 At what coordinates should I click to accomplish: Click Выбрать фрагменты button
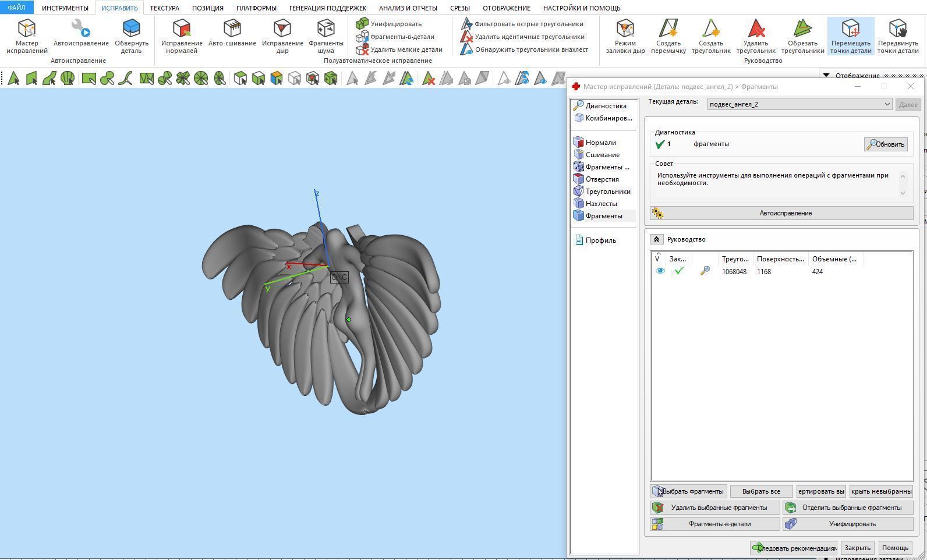pos(688,491)
